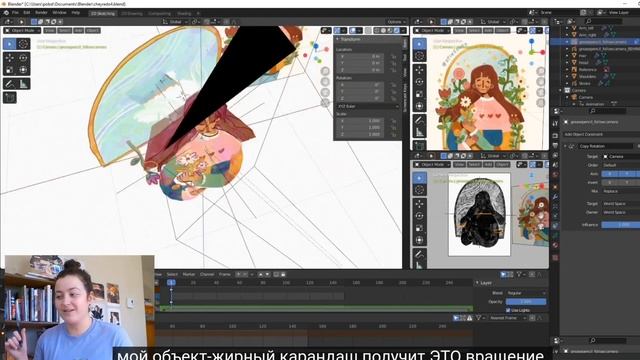The image size is (640, 360).
Task: Switch main viewport to solid shading
Action: 384,31
